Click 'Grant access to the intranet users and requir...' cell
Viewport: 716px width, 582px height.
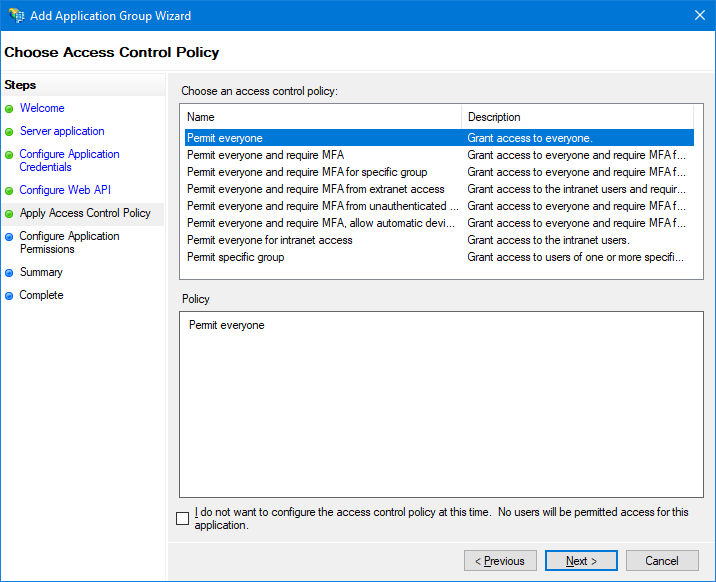(x=576, y=189)
